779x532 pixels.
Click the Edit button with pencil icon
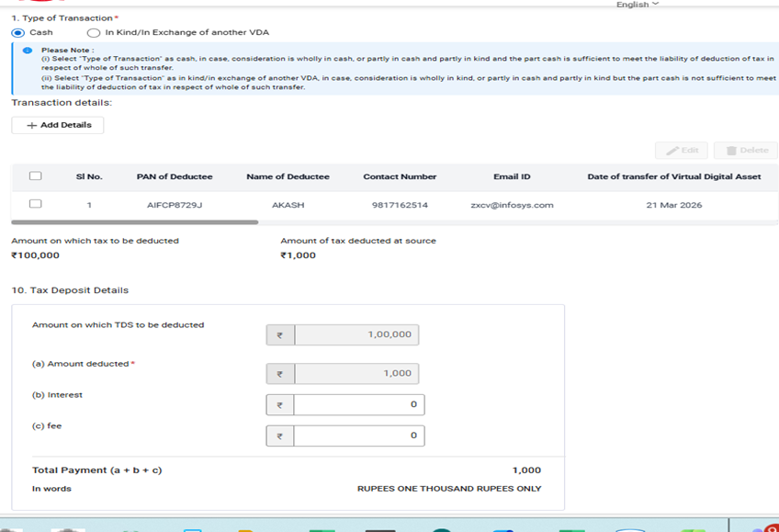coord(682,150)
